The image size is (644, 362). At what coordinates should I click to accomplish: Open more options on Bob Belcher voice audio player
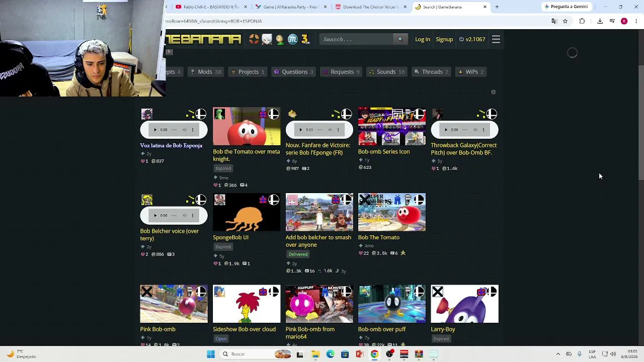point(193,216)
